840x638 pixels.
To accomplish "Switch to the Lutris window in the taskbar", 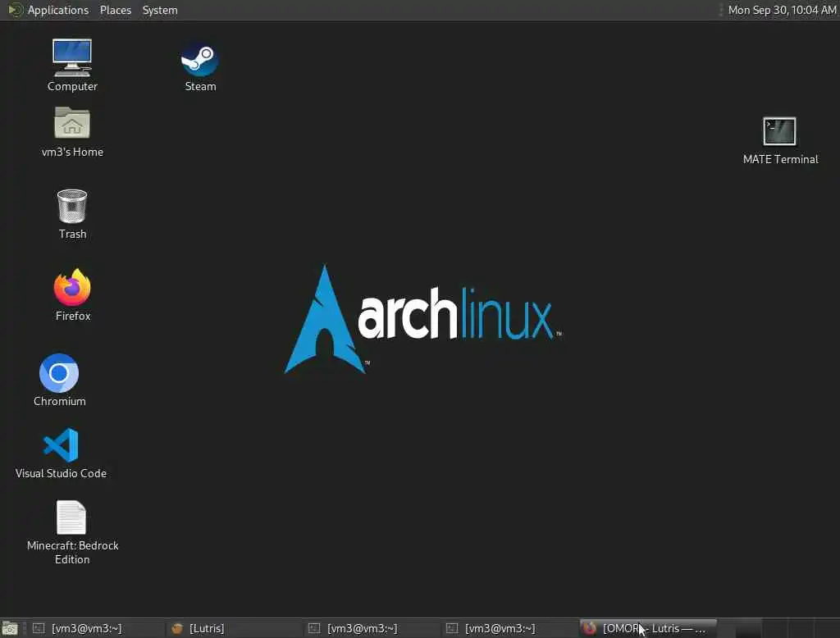I will 233,628.
